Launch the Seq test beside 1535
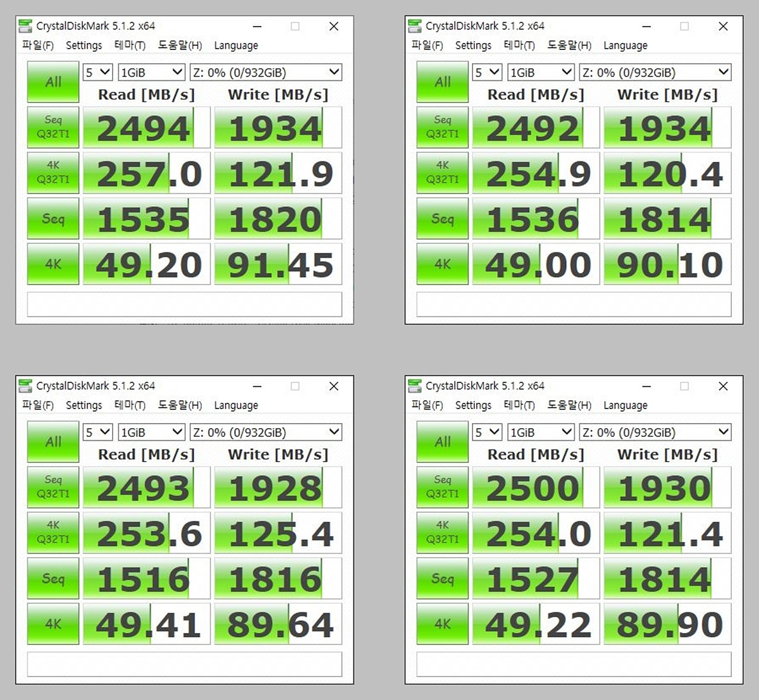The height and width of the screenshot is (700, 759). click(x=53, y=218)
